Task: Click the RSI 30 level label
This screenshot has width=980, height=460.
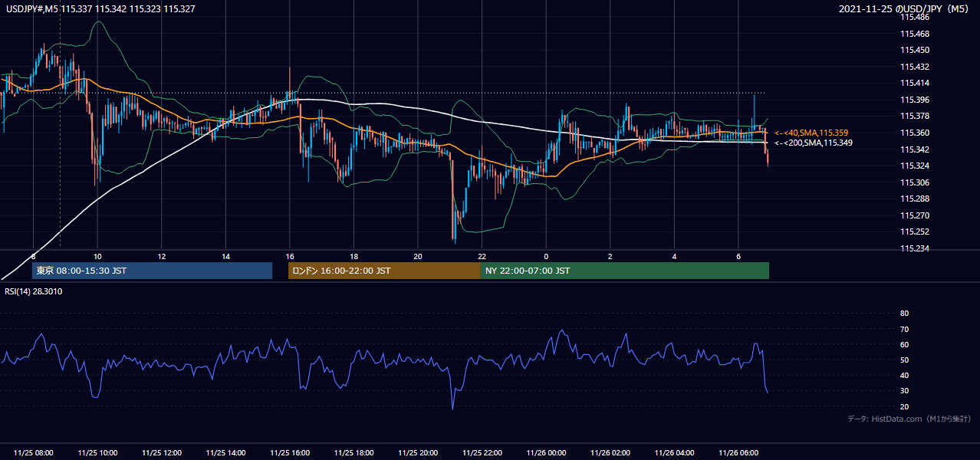Action: pos(904,390)
